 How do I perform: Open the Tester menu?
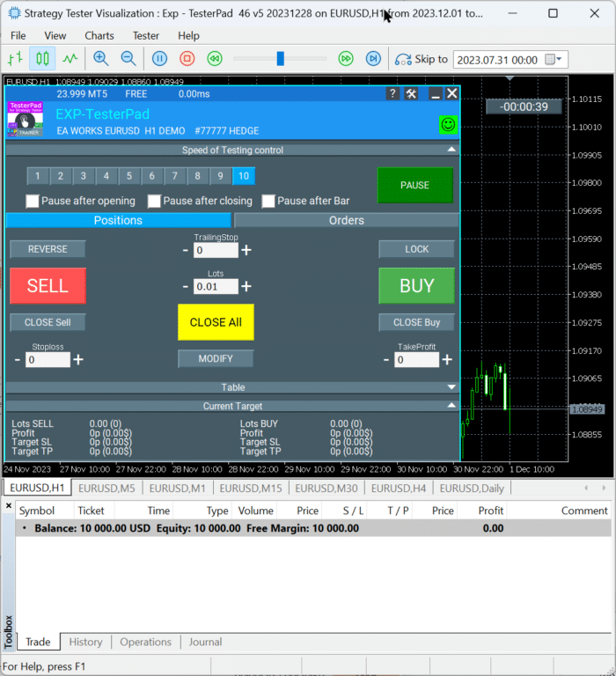click(145, 35)
